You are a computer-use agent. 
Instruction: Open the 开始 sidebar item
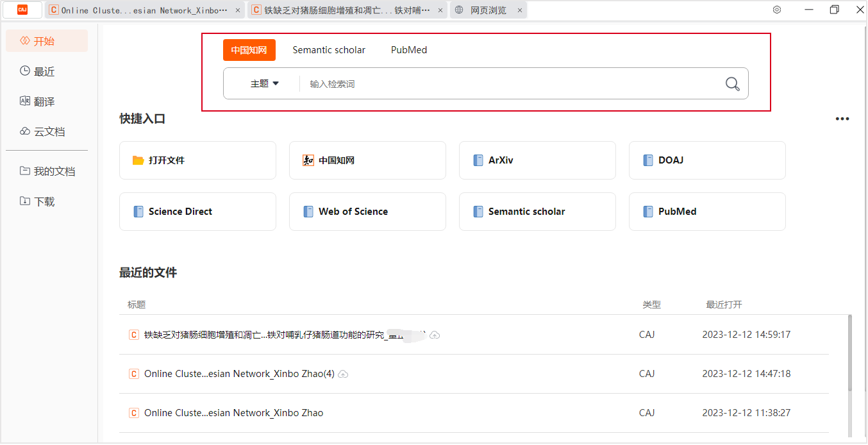click(47, 41)
